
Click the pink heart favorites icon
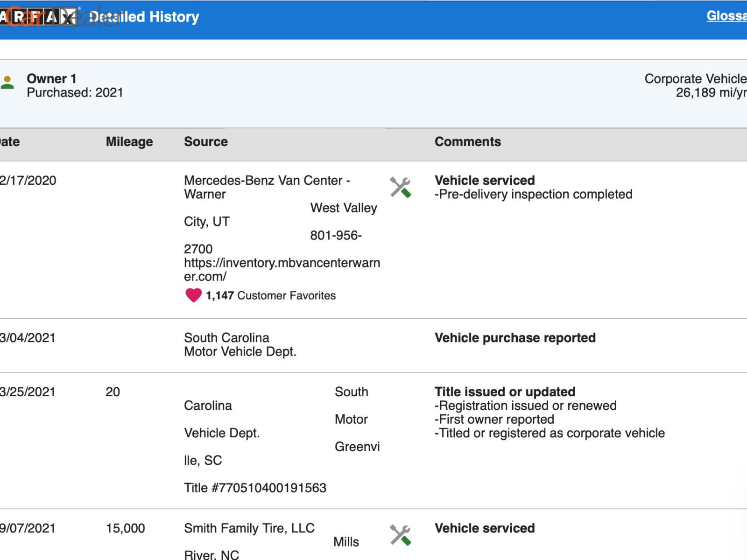(x=193, y=295)
